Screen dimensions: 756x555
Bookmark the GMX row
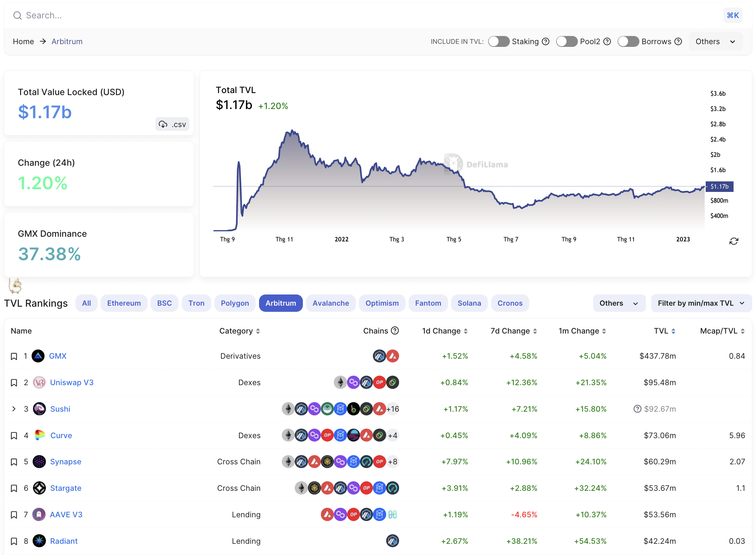14,356
